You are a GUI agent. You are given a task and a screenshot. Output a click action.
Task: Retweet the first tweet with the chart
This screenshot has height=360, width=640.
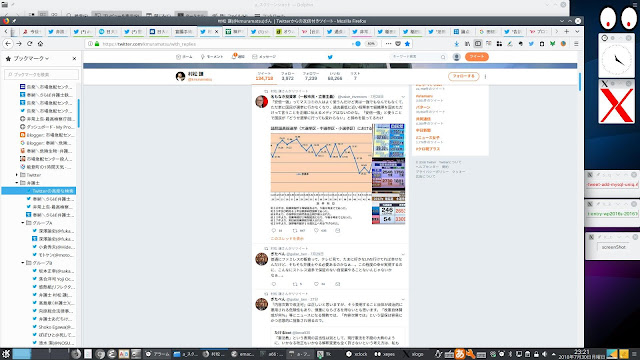(295, 231)
